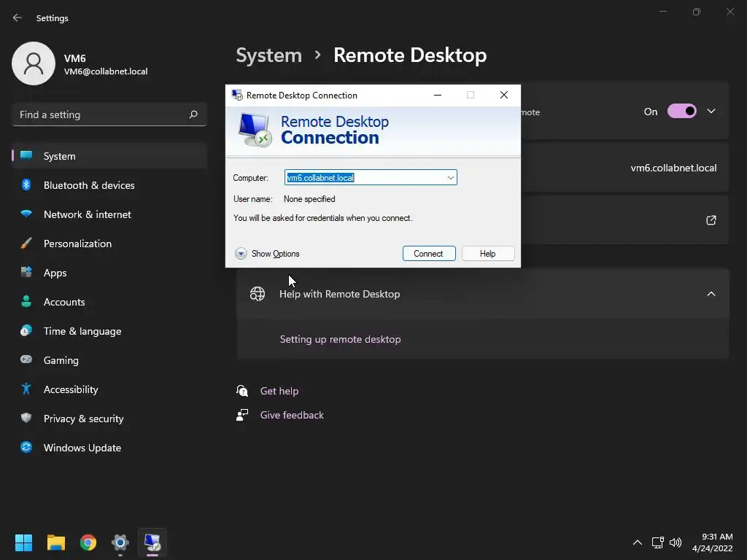747x560 pixels.
Task: Click the Remote Desktop Connection taskbar icon
Action: pyautogui.click(x=152, y=542)
